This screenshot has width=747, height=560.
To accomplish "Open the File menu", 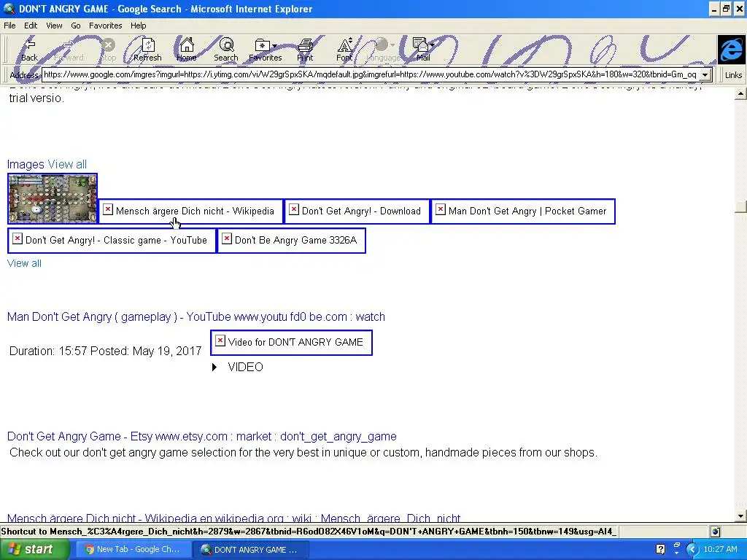I will [9, 26].
